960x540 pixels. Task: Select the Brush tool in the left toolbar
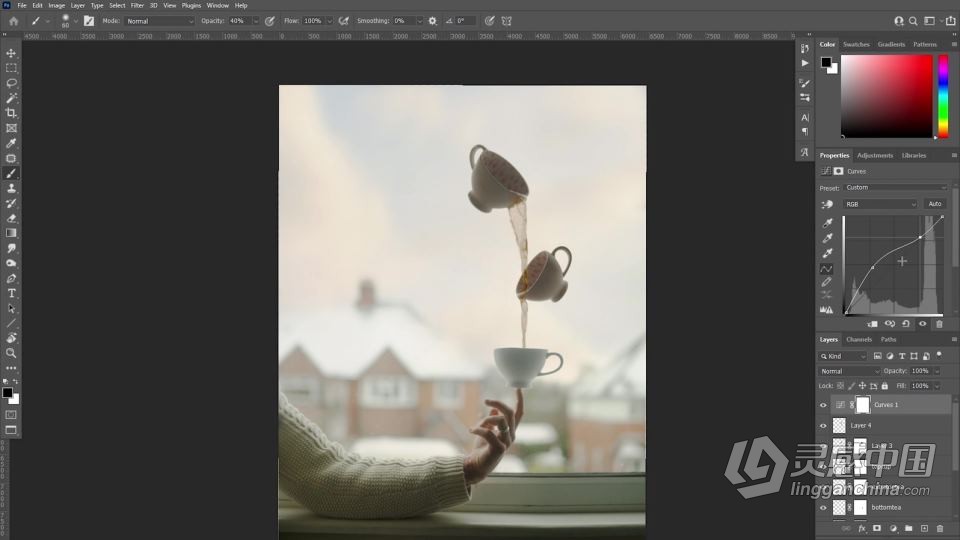coord(11,173)
